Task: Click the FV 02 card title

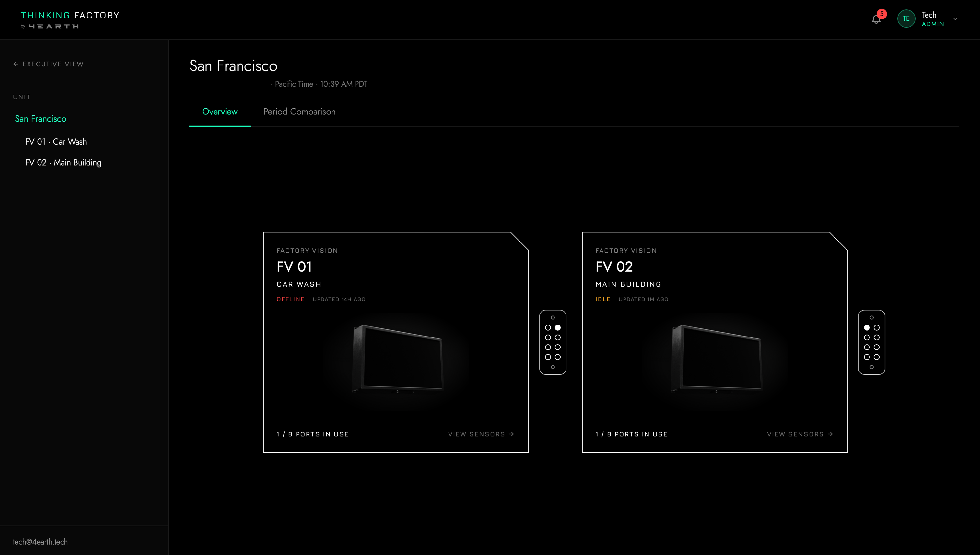Action: point(614,266)
